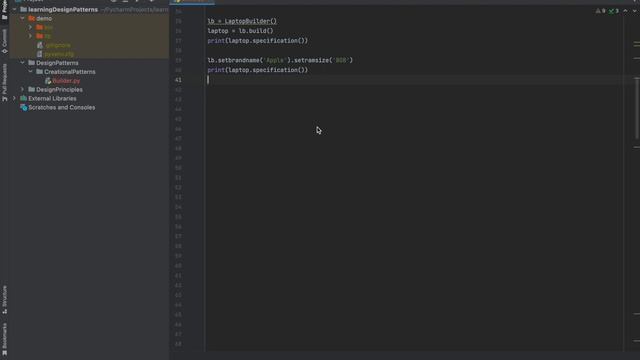Select the learningDesignPatterns root folder
This screenshot has width=640, height=360.
(63, 9)
